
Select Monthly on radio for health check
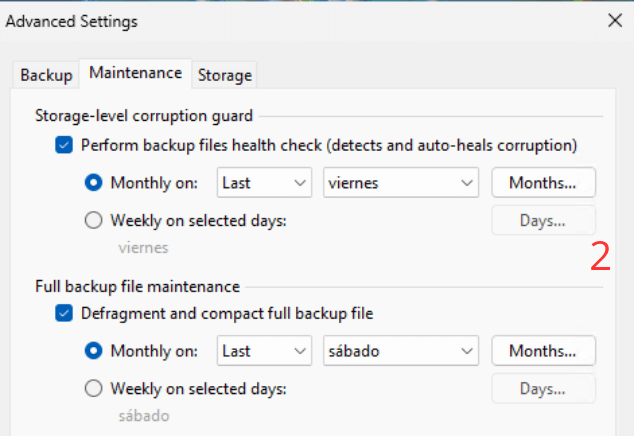click(95, 183)
